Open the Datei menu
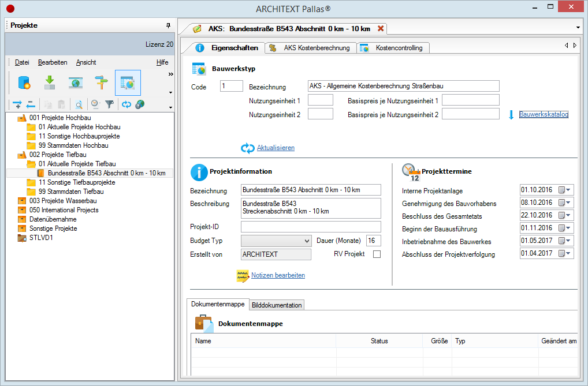 click(x=22, y=62)
